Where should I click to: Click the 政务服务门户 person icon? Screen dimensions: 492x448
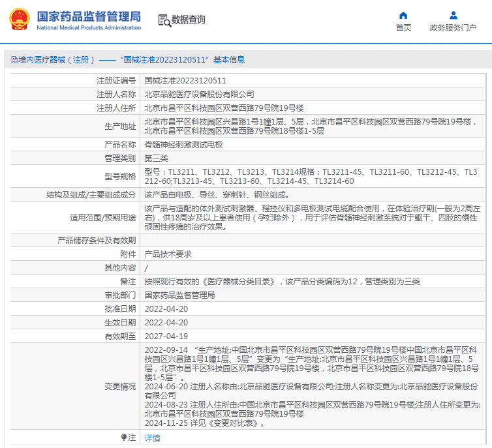click(453, 16)
